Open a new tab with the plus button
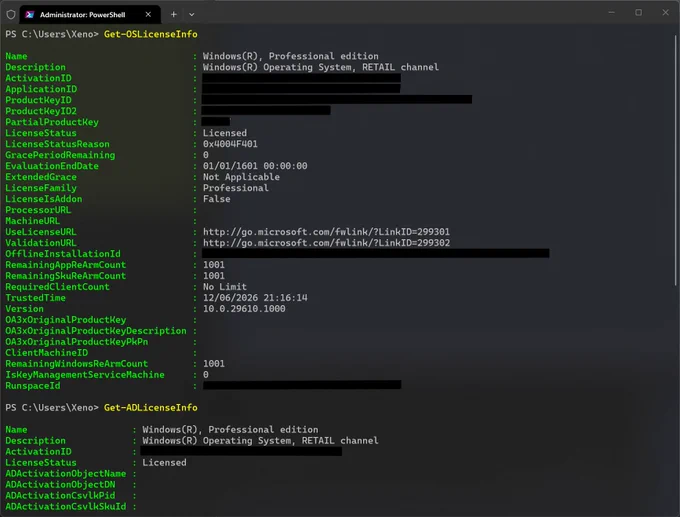The width and height of the screenshot is (680, 517). (x=173, y=14)
